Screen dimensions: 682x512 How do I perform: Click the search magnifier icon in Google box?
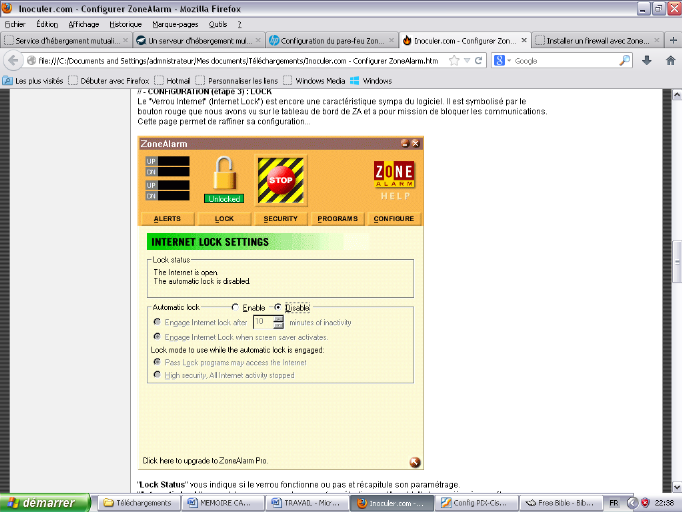point(624,60)
